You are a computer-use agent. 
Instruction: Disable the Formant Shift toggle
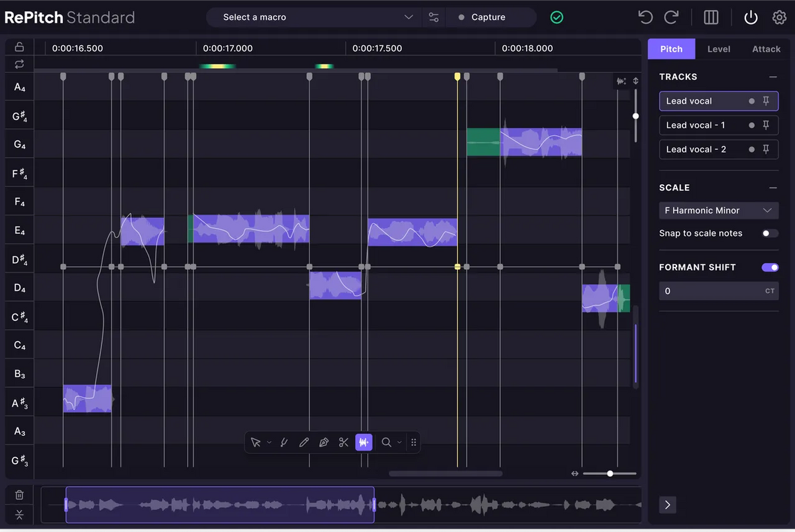pos(769,267)
